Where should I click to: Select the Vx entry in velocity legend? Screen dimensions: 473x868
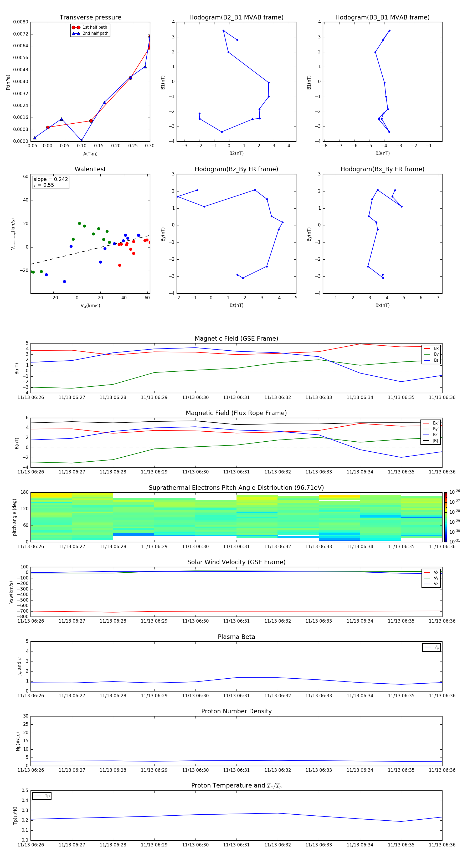(x=431, y=573)
